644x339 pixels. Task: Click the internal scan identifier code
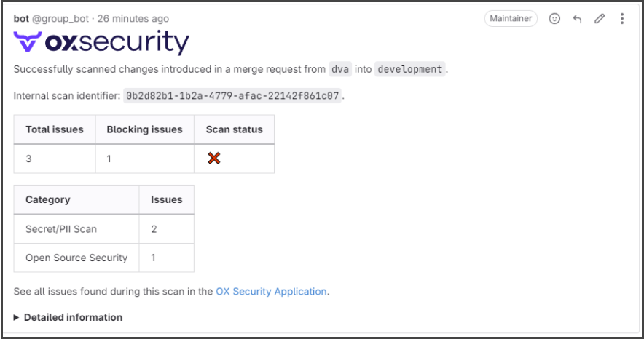pyautogui.click(x=232, y=95)
